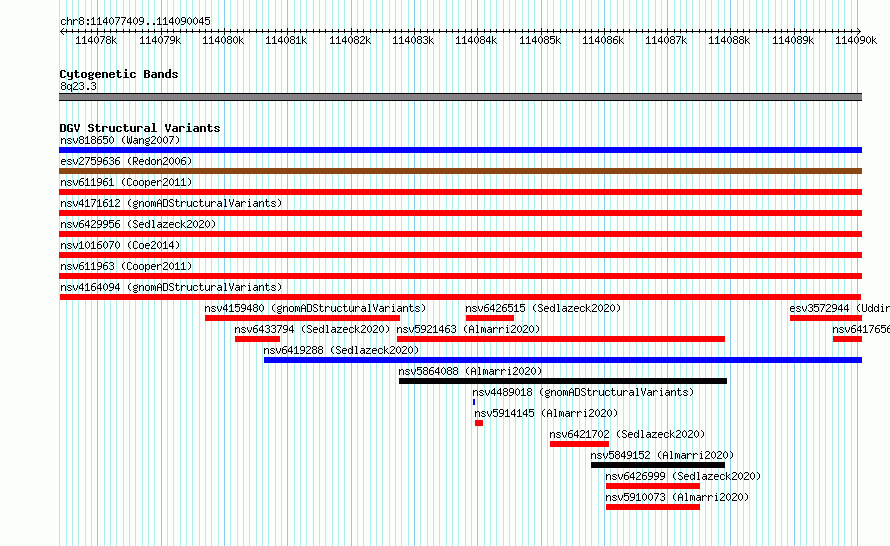Open the nsv5849152 (Almarri2020) label
This screenshot has height=546, width=890.
pyautogui.click(x=662, y=455)
